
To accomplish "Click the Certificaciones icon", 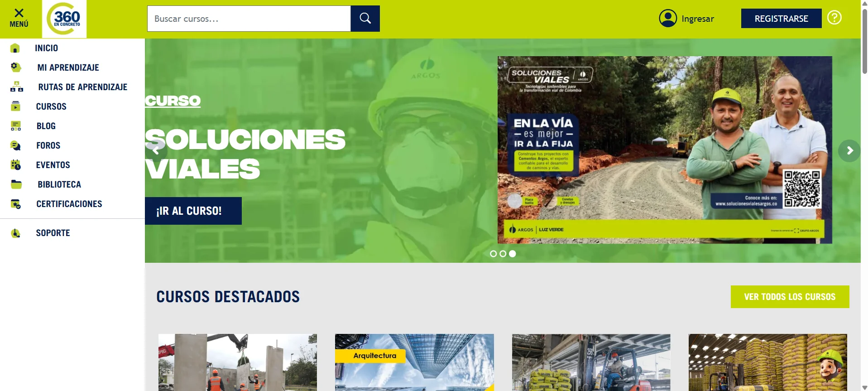I will [x=16, y=203].
